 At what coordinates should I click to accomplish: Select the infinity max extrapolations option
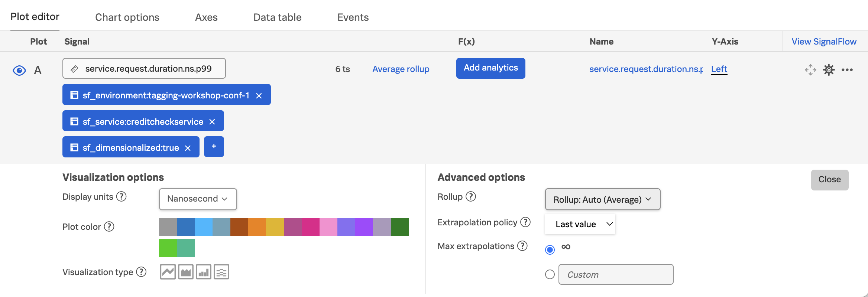[550, 249]
